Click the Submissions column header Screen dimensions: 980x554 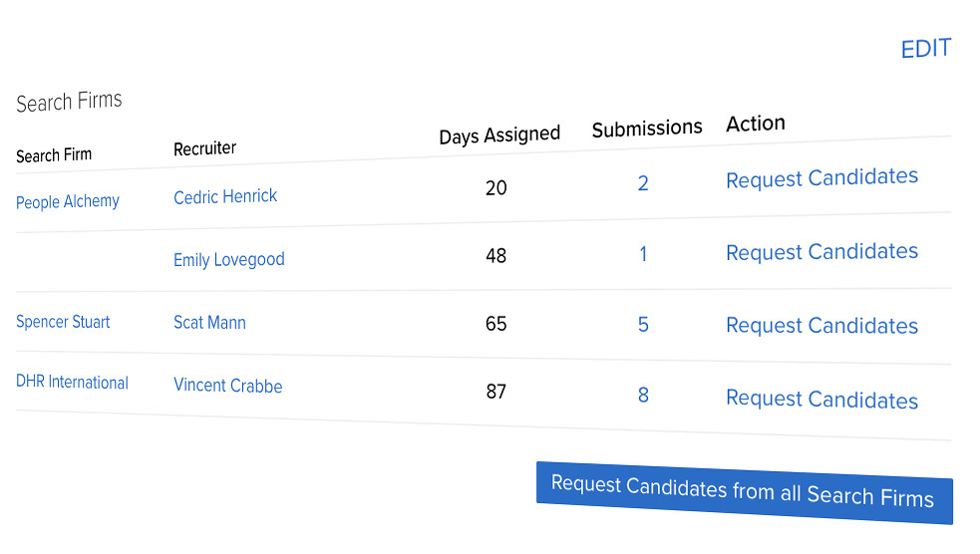click(x=647, y=129)
